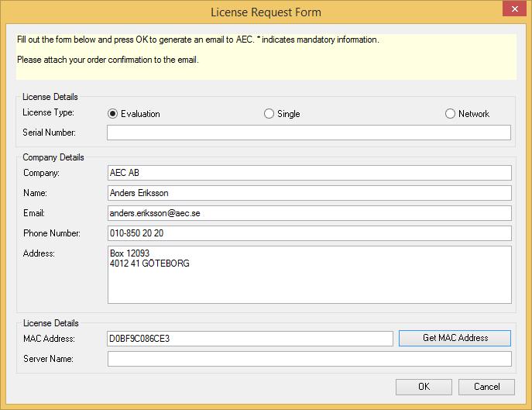This screenshot has width=532, height=410.
Task: Click the Get MAC Address button
Action: pos(455,339)
